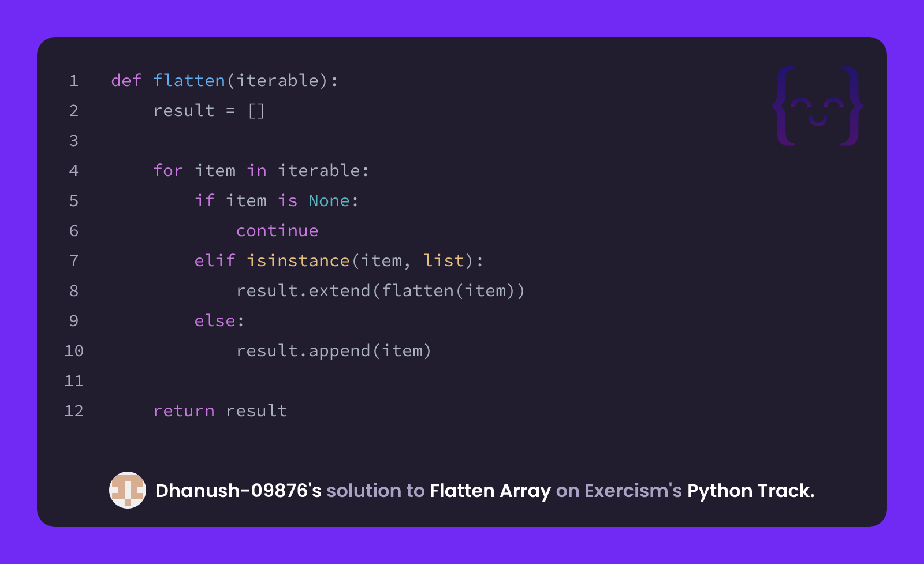The height and width of the screenshot is (564, 924).
Task: Click line number 11 in gutter
Action: click(x=74, y=380)
